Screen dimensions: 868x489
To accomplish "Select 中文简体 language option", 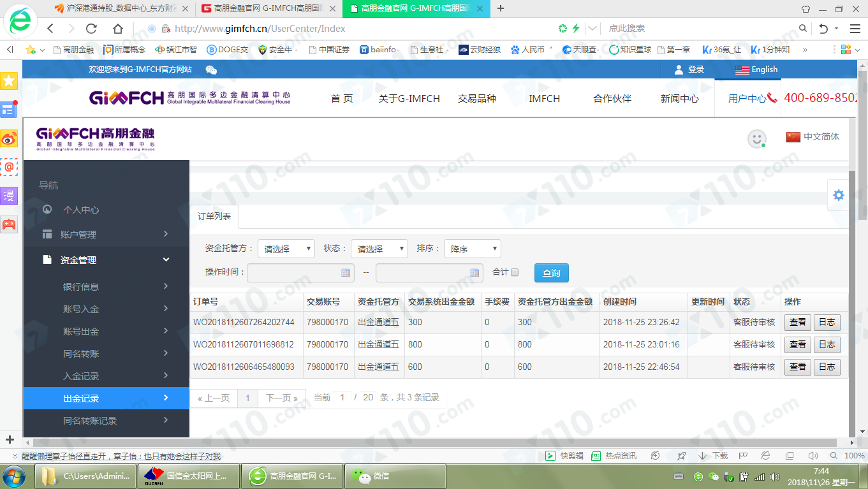I will coord(813,136).
